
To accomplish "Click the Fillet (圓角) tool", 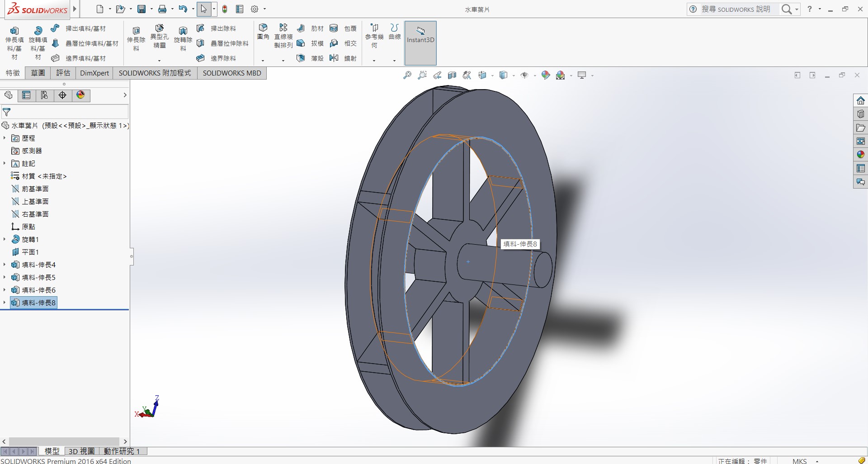I will pyautogui.click(x=263, y=32).
